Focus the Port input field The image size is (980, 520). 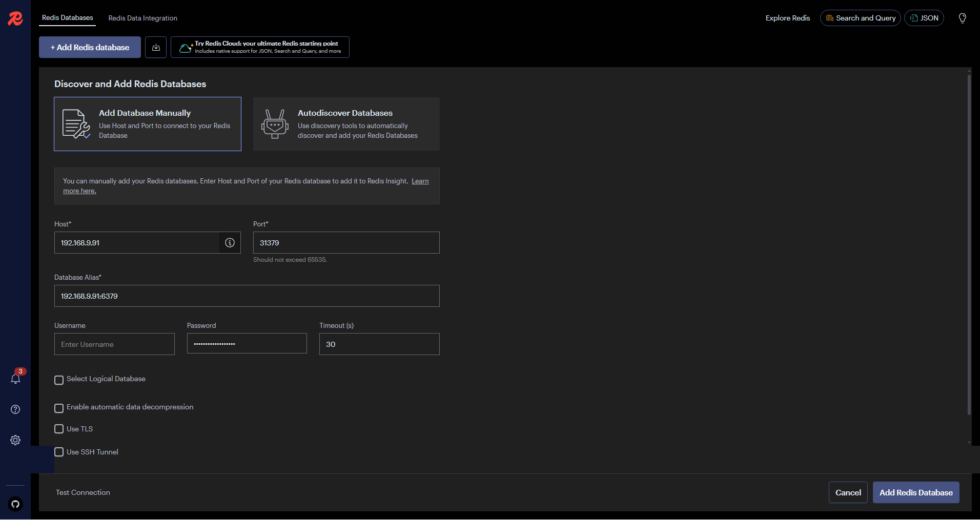[346, 243]
